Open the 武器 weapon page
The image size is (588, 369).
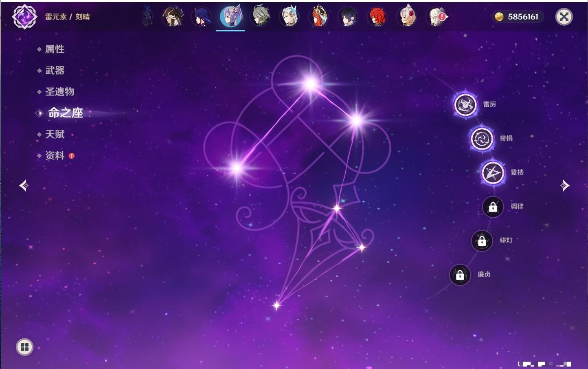55,71
